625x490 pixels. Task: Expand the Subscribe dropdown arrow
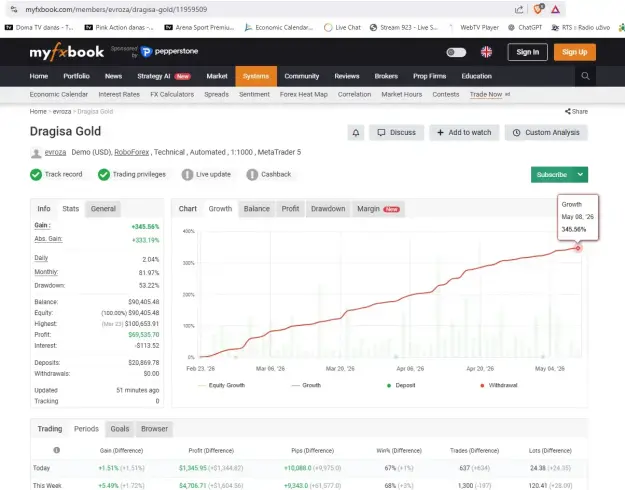(580, 175)
